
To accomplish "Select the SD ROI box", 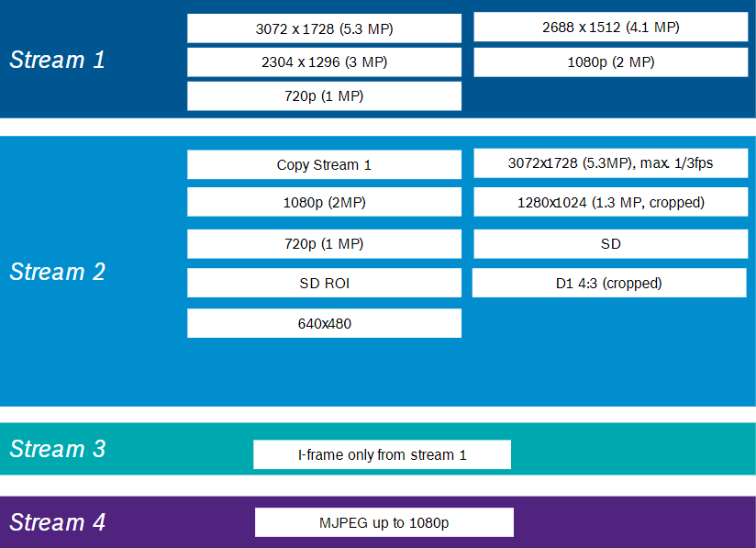I will (324, 283).
